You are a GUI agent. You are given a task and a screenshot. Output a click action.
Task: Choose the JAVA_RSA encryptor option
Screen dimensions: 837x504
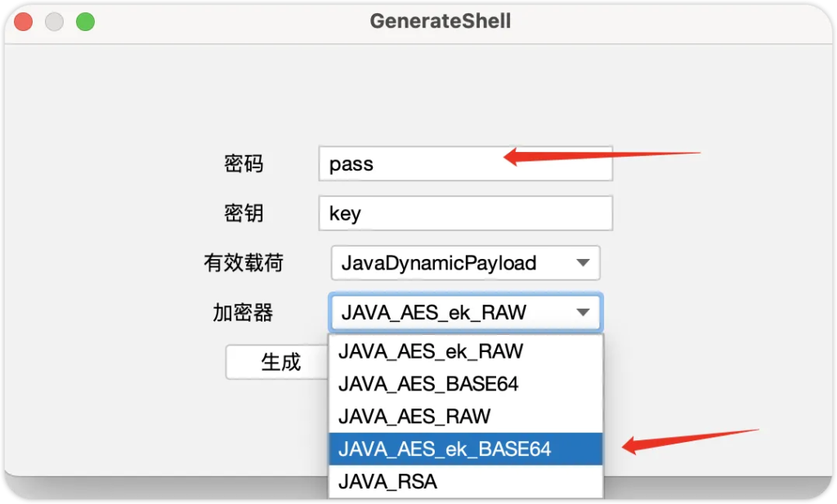pos(465,482)
